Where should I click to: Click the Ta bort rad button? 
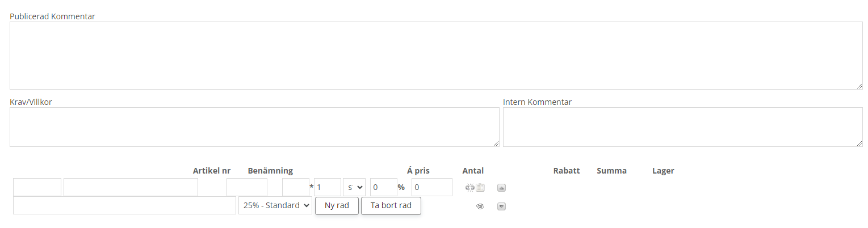coord(391,205)
